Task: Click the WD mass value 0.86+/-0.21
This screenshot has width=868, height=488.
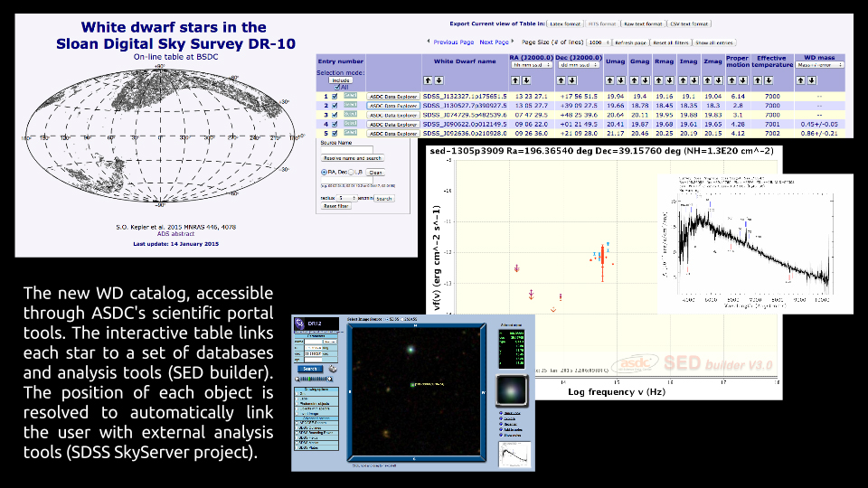Action: (x=819, y=134)
